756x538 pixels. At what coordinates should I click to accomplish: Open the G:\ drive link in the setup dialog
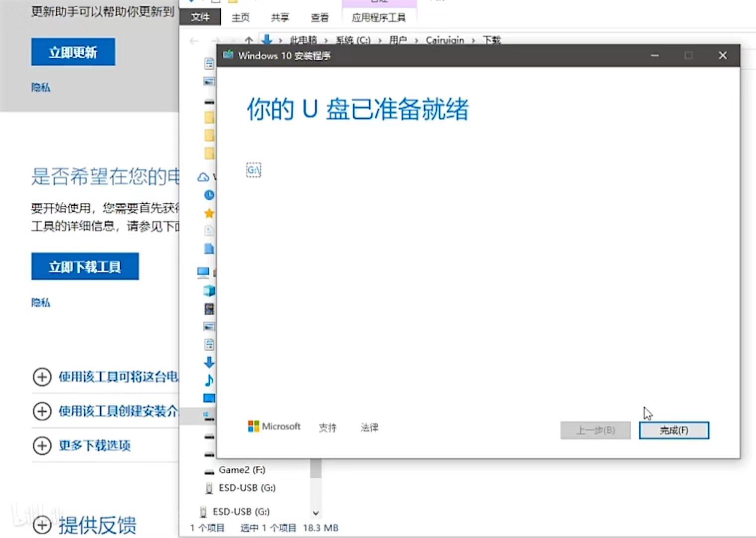click(x=254, y=170)
